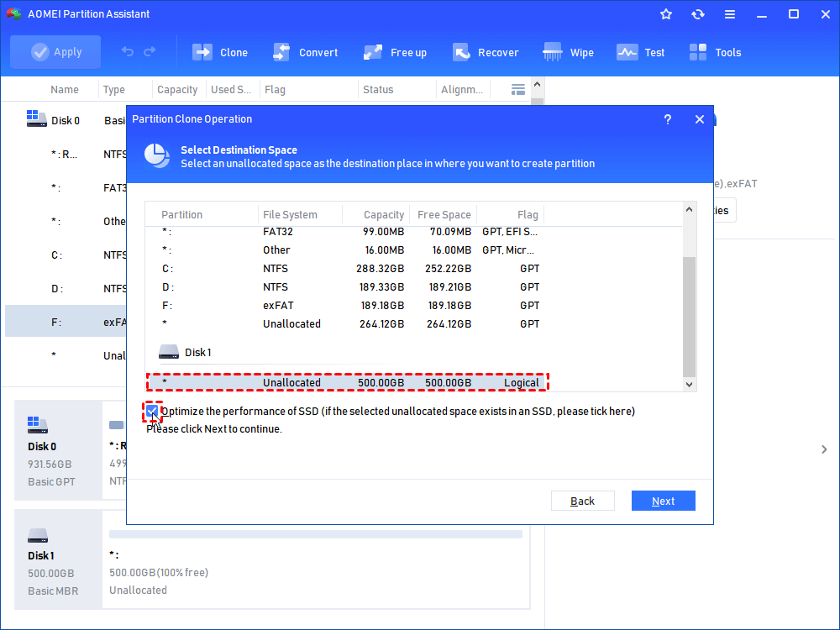Select the Other 16.00MB row
Image resolution: width=840 pixels, height=630 pixels.
point(347,250)
